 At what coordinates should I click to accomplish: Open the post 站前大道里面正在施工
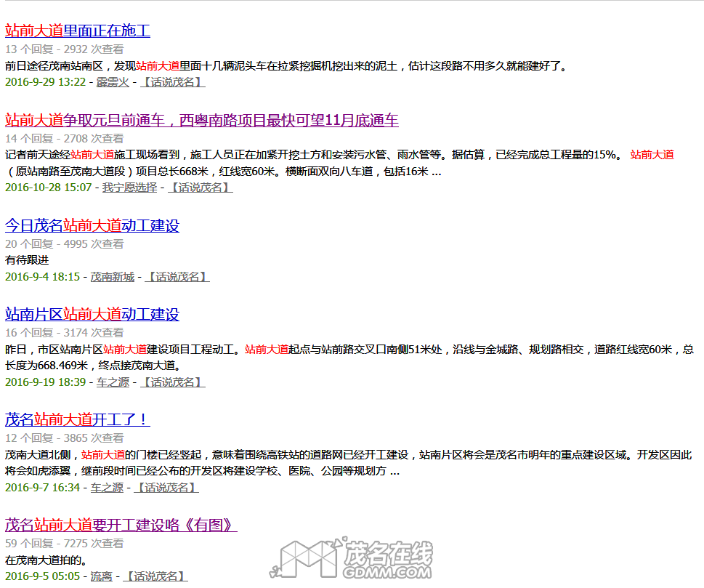(78, 31)
